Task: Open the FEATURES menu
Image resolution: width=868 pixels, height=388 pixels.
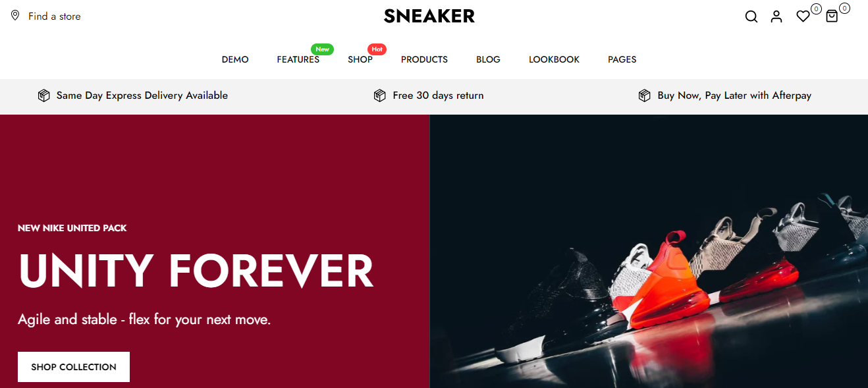Action: coord(298,59)
